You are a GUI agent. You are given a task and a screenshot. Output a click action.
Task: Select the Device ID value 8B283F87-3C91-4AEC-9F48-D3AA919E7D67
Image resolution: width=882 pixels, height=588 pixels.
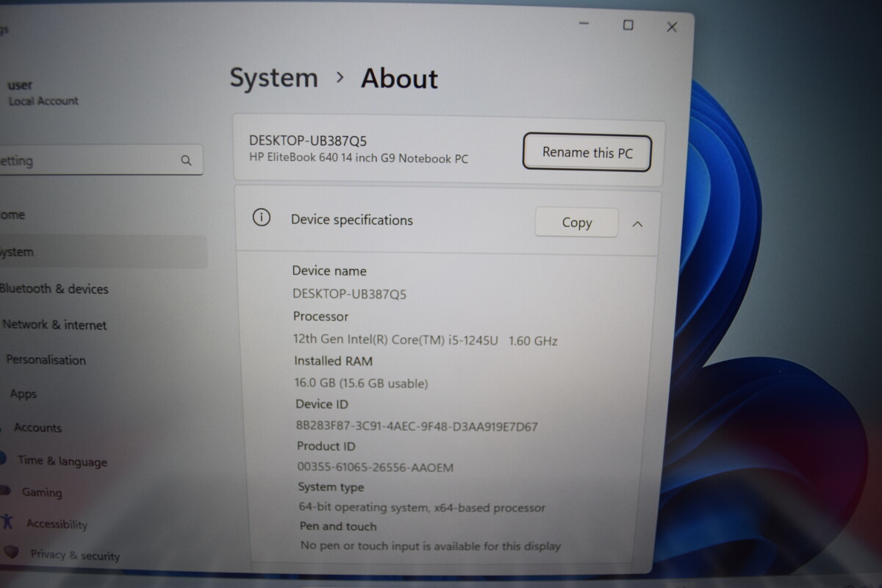pyautogui.click(x=417, y=426)
